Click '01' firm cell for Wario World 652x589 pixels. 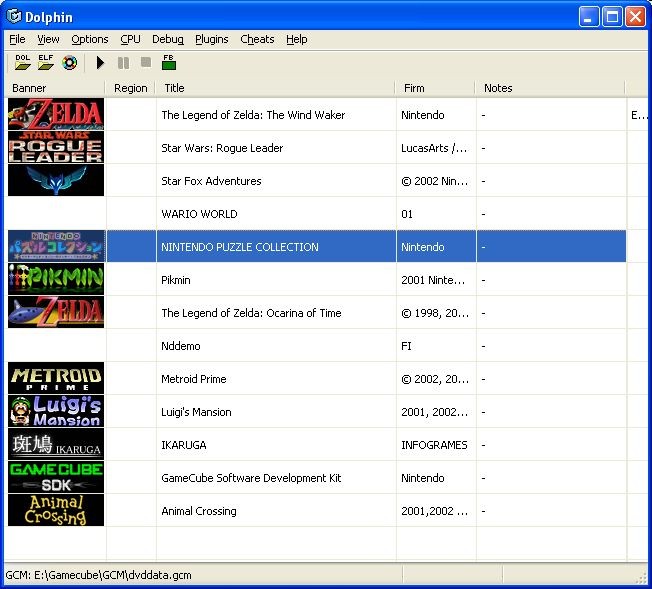point(407,214)
